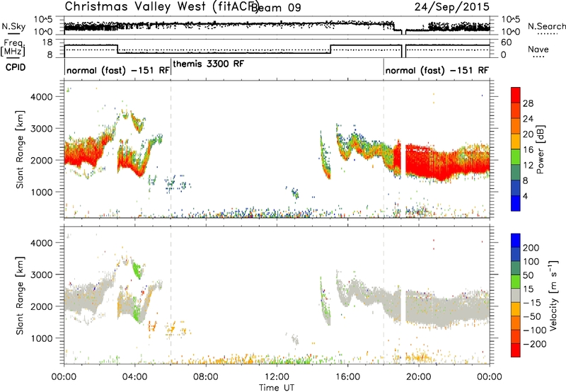Click the 'Time UT' axis label
Image resolution: width=566 pixels, height=392 pixels.
click(x=277, y=387)
